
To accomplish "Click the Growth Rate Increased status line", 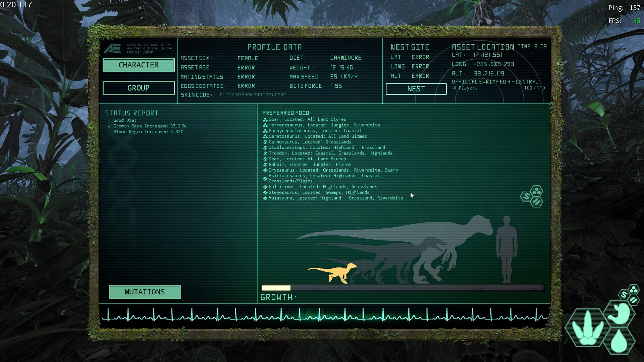I will click(x=149, y=126).
